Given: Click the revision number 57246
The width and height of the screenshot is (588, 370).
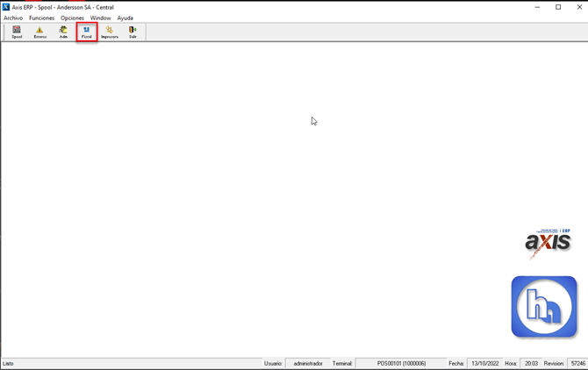Looking at the screenshot, I should 577,363.
